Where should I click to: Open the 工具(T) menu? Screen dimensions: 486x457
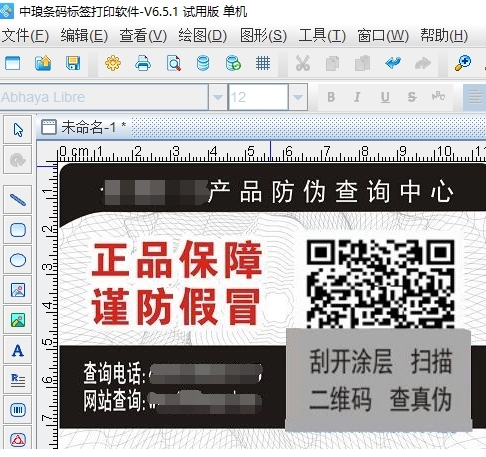click(x=322, y=36)
